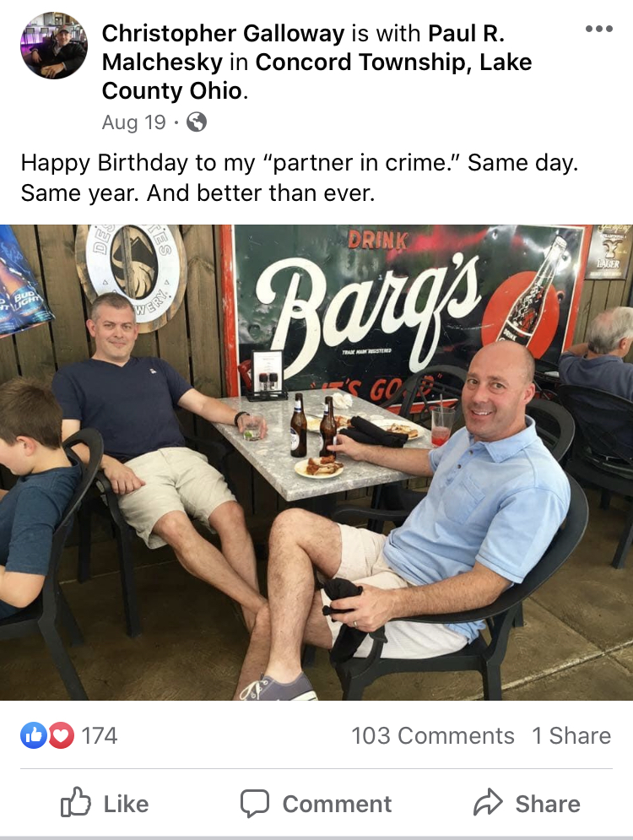This screenshot has height=840, width=633.
Task: Open Christopher Galloway's profile name link
Action: point(224,33)
